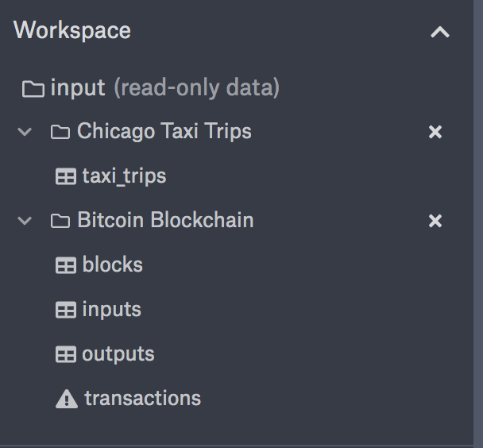Select the blocks table entry
Screen dimensions: 483x448
click(112, 265)
